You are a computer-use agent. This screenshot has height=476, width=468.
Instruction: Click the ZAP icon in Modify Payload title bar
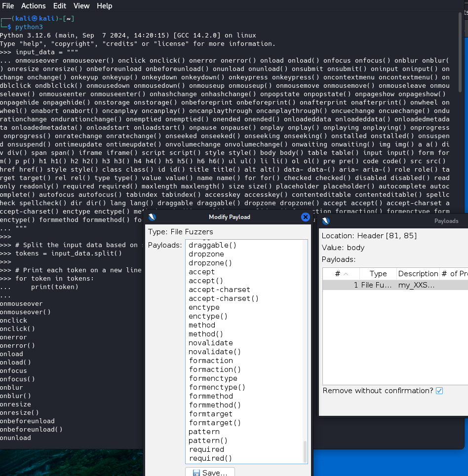click(152, 217)
